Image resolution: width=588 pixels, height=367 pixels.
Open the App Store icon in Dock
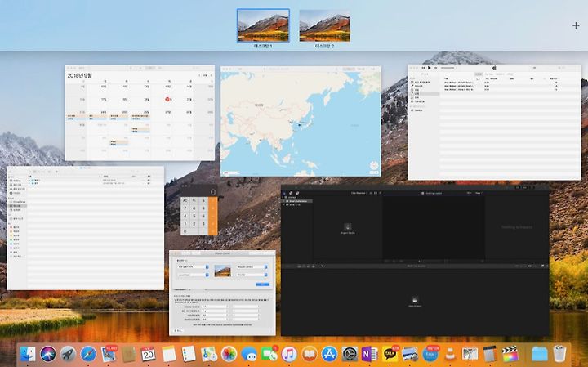coord(329,354)
